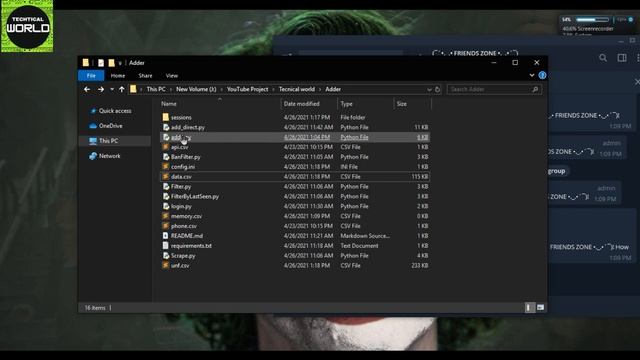Select data.csv file icon
Image resolution: width=640 pixels, height=360 pixels.
click(x=165, y=176)
